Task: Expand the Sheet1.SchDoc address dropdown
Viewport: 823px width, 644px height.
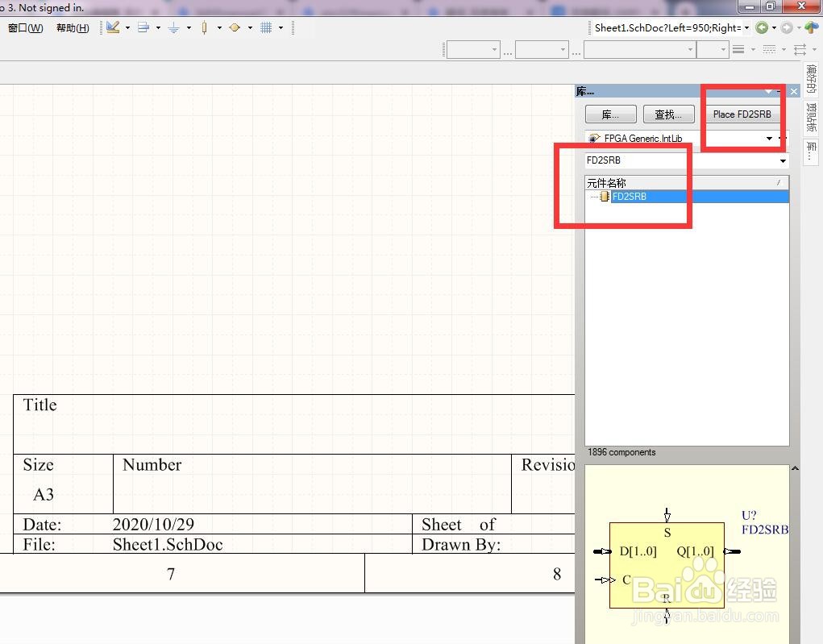Action: [746, 28]
